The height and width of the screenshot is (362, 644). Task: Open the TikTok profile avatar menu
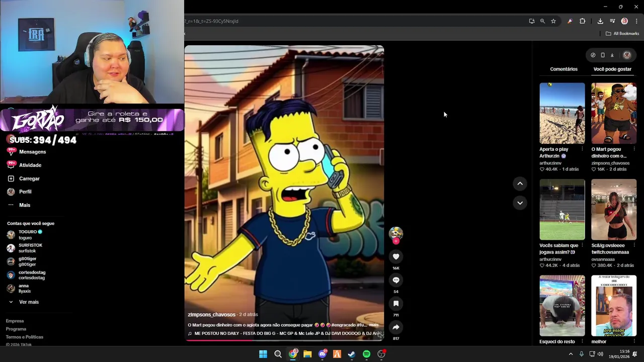point(627,55)
